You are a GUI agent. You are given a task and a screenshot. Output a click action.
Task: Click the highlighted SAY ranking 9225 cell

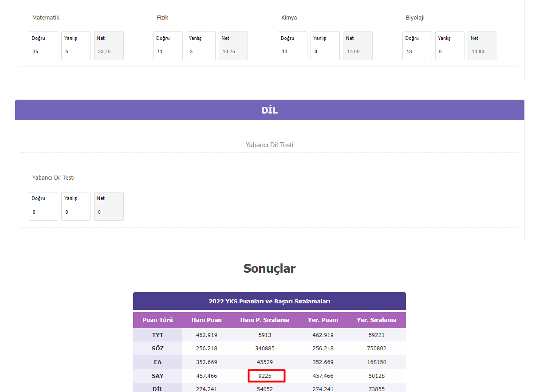266,376
